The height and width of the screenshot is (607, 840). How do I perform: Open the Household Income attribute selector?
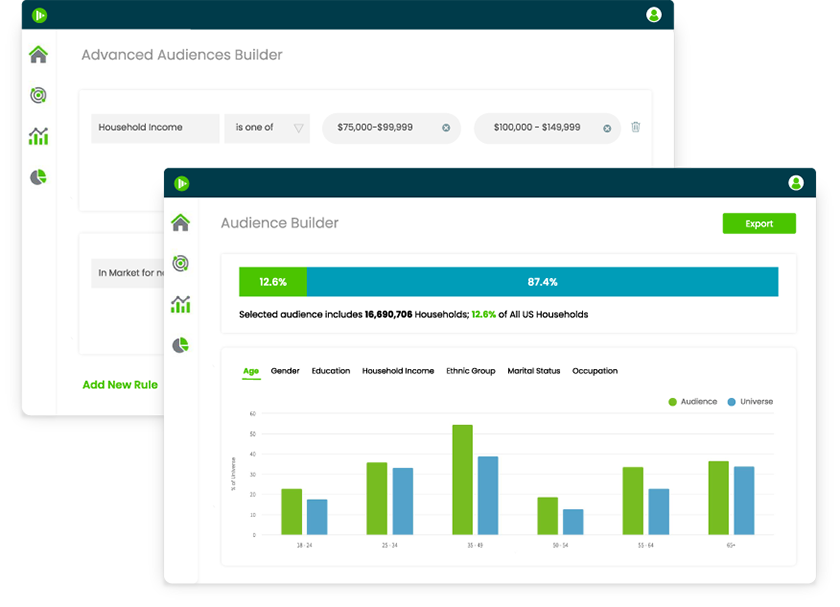[155, 128]
